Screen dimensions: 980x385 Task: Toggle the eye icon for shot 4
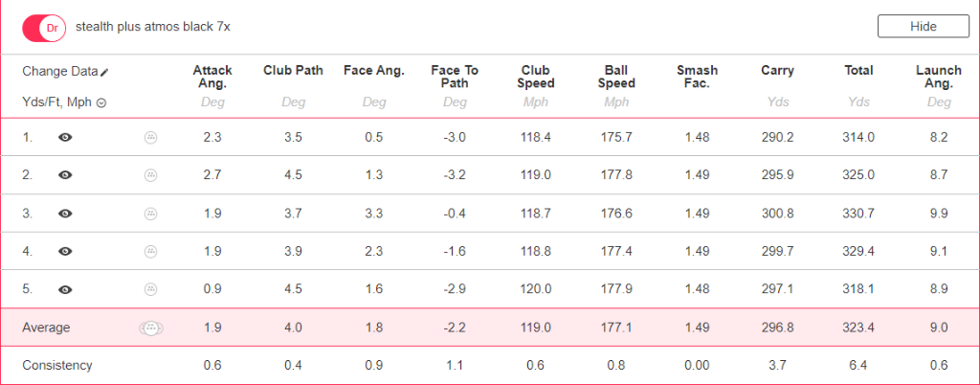[x=65, y=251]
